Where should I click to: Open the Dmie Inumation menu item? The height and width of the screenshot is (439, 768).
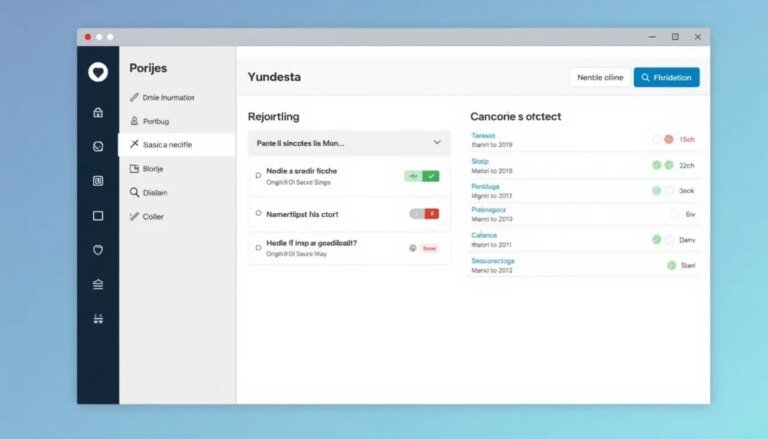[x=176, y=97]
